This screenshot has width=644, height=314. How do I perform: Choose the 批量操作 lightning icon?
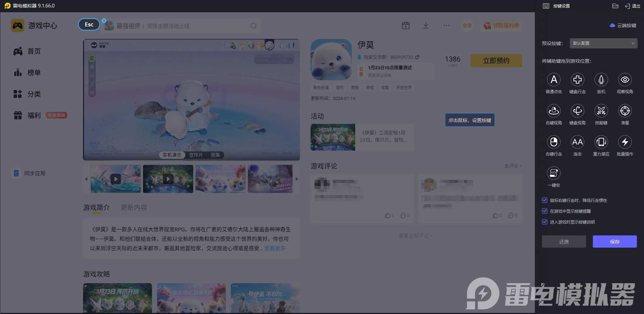(x=625, y=142)
